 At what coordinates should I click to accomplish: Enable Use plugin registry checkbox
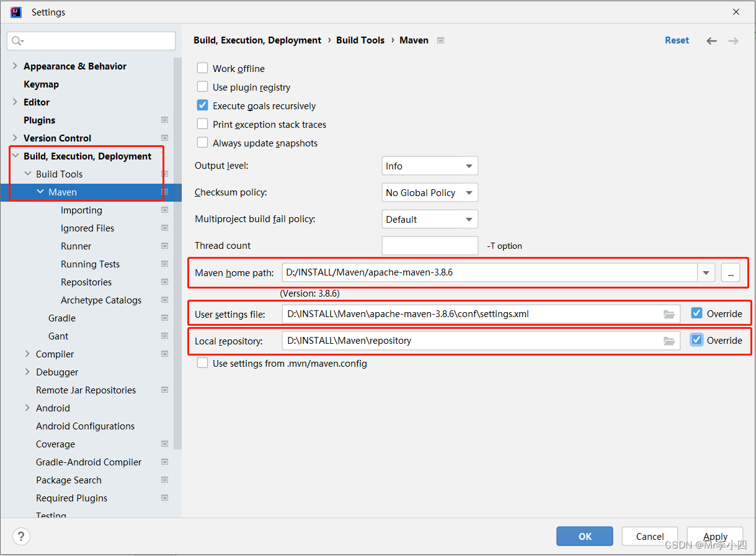pos(202,87)
